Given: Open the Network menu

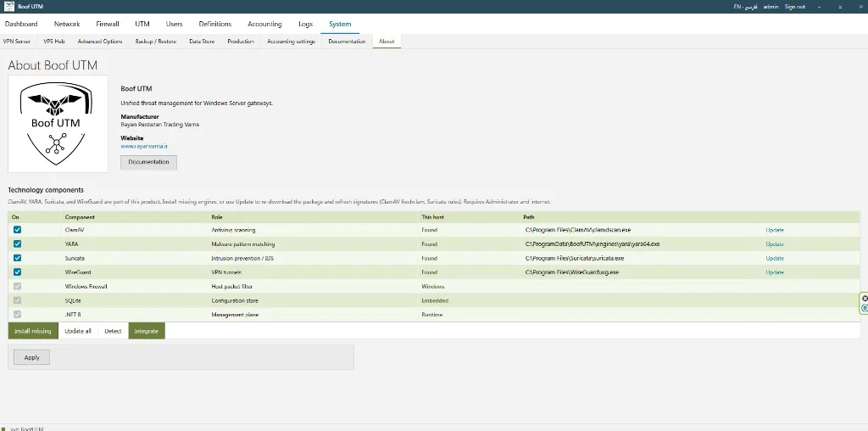Looking at the screenshot, I should coord(67,24).
